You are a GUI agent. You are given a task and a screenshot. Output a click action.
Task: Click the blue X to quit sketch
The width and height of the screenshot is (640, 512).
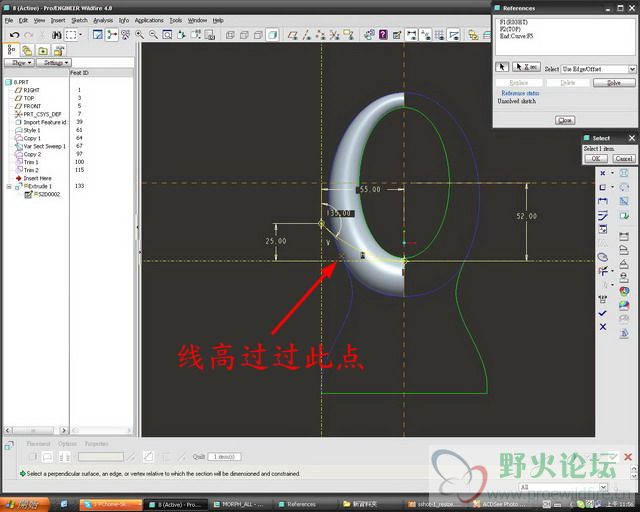point(603,327)
